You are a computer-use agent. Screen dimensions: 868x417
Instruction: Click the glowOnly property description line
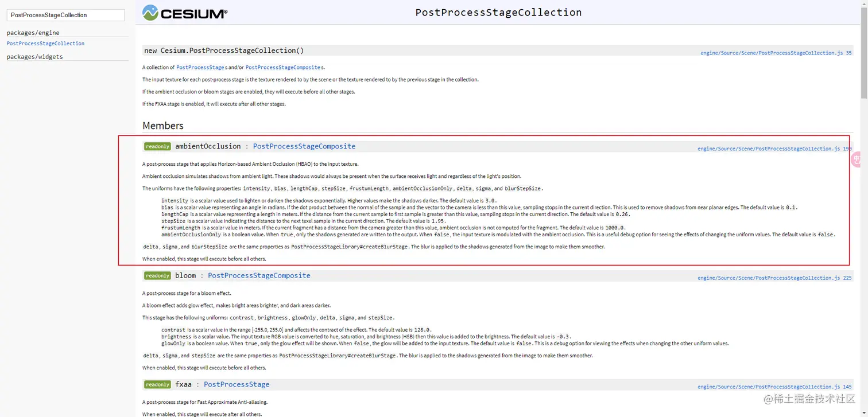click(445, 344)
